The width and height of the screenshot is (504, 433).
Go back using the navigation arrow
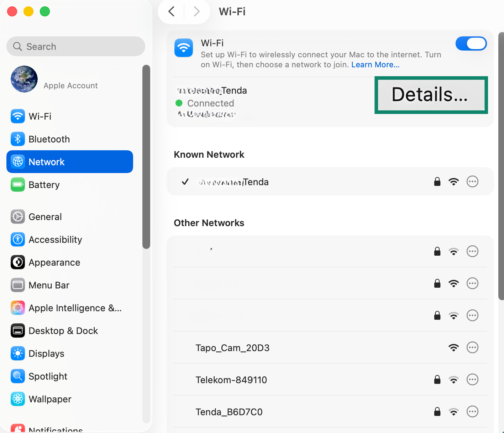(x=171, y=11)
